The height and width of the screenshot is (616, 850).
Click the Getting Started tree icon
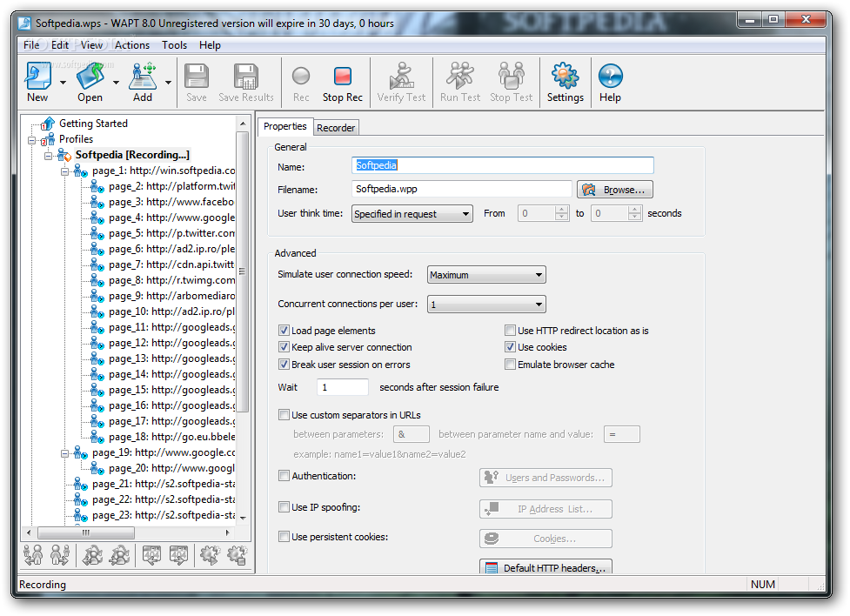point(48,124)
